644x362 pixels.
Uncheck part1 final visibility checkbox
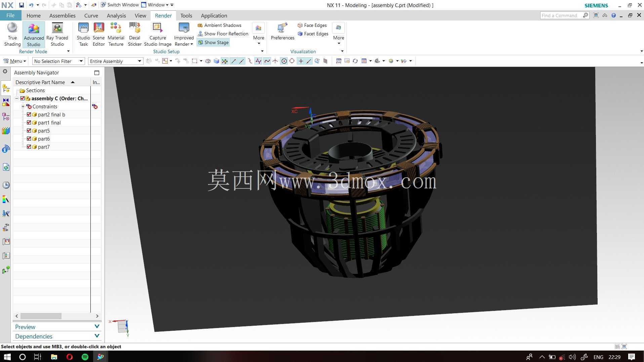29,123
